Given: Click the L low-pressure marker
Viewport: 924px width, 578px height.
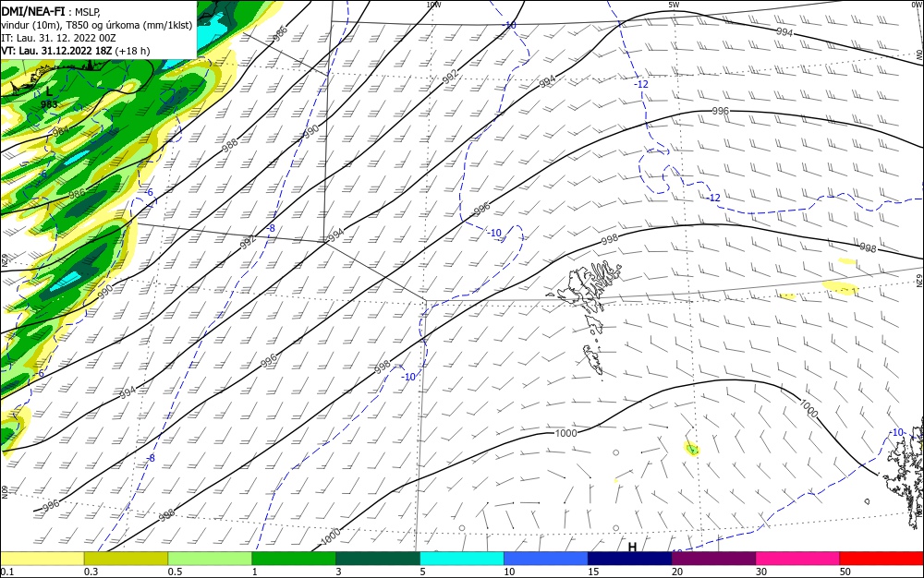Looking at the screenshot, I should [x=49, y=91].
